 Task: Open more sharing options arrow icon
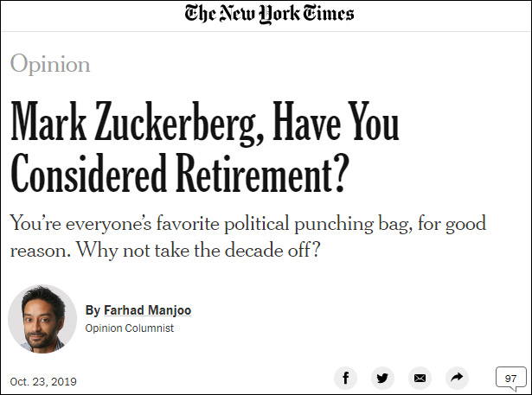coord(456,378)
